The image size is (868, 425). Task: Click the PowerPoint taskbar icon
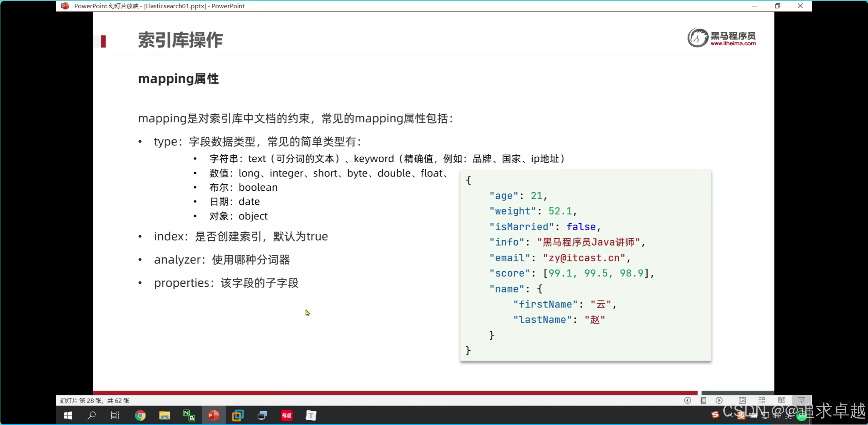(x=214, y=415)
